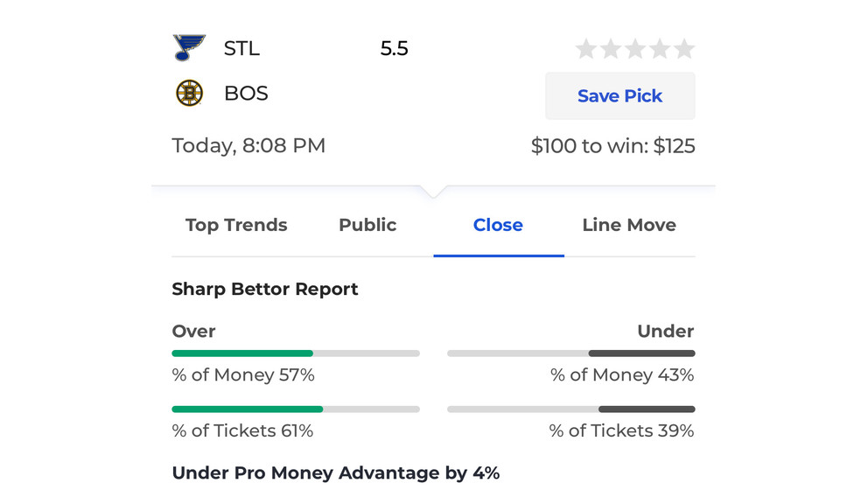Click the $100 to win: $125 payout text
Image resolution: width=868 pixels, height=490 pixels.
pyautogui.click(x=612, y=146)
